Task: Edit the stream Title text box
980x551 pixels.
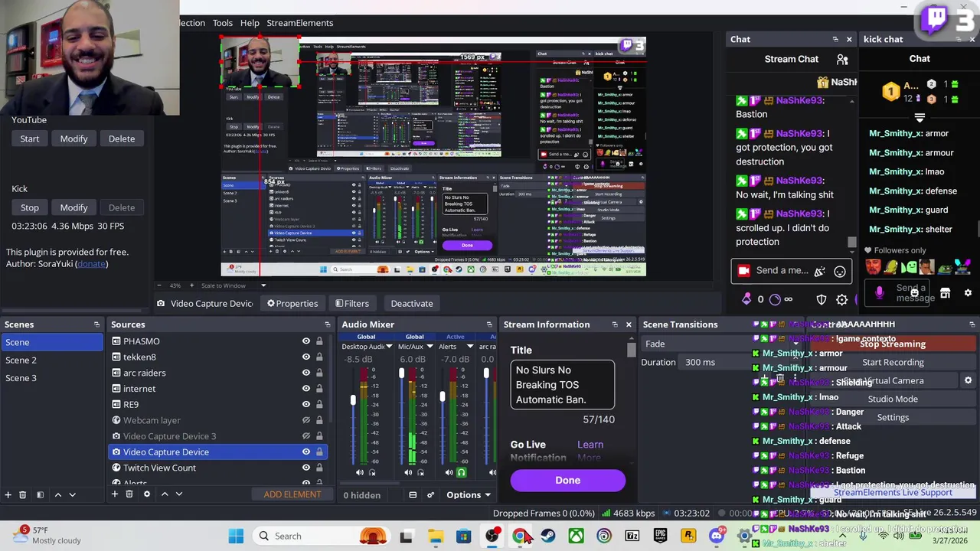Action: pyautogui.click(x=562, y=385)
